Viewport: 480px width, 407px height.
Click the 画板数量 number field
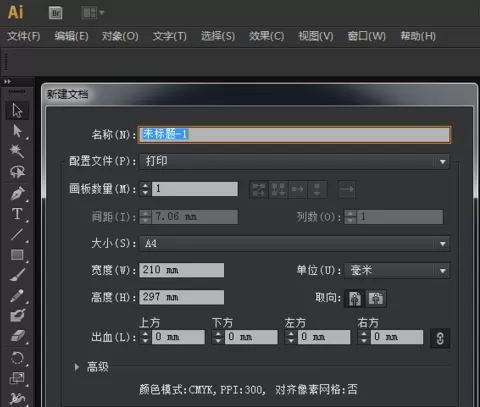click(x=195, y=189)
